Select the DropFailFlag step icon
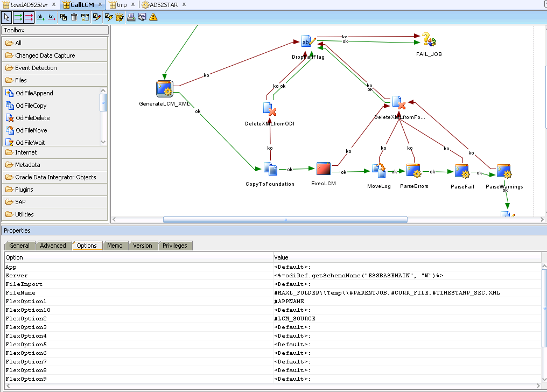547x392 pixels. coord(308,41)
